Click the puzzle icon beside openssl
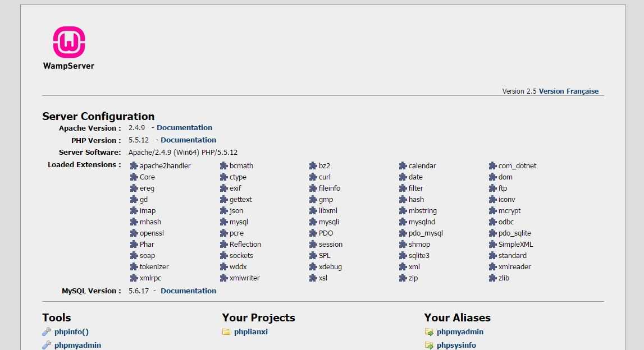644x350 pixels. [134, 233]
